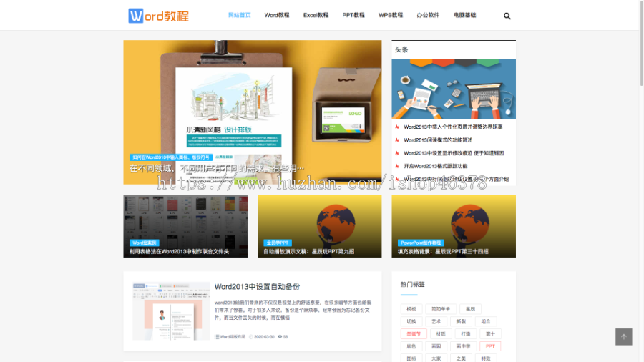Screen dimensions: 644x362
Task: Select the 材质 tag
Action: pos(441,333)
